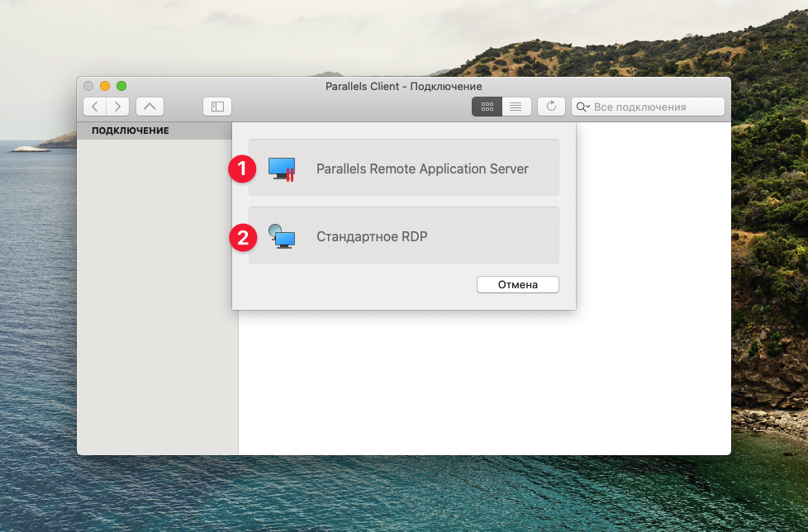Image resolution: width=808 pixels, height=532 pixels.
Task: Switch to list view
Action: (516, 107)
